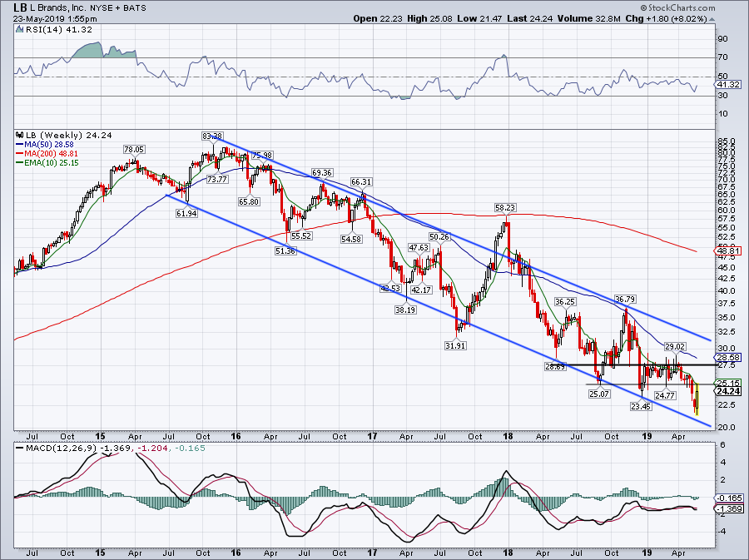Click the 23.45 low price label
749x560 pixels.
tap(641, 407)
